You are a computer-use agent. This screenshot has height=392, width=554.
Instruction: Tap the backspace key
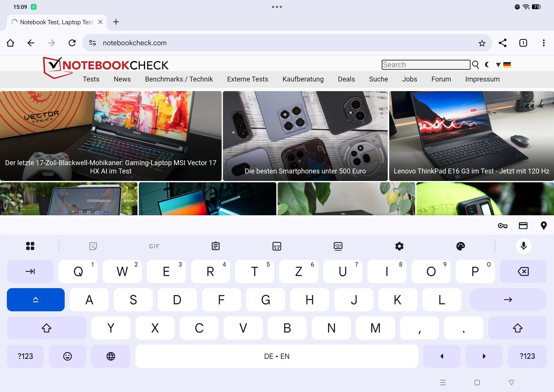tap(523, 271)
